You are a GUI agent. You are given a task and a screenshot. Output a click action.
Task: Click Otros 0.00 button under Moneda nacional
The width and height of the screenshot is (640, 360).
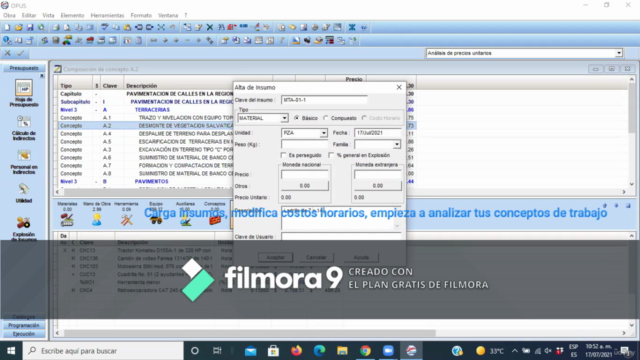(304, 186)
